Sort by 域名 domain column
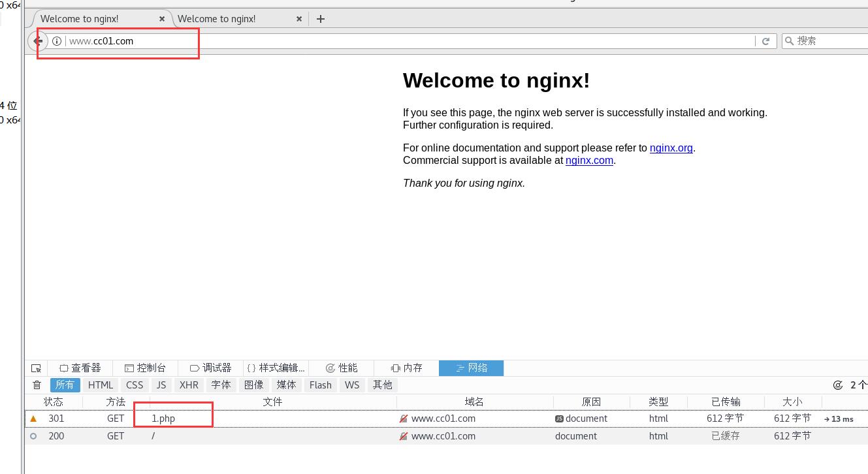Viewport: 868px width, 474px height. point(474,402)
